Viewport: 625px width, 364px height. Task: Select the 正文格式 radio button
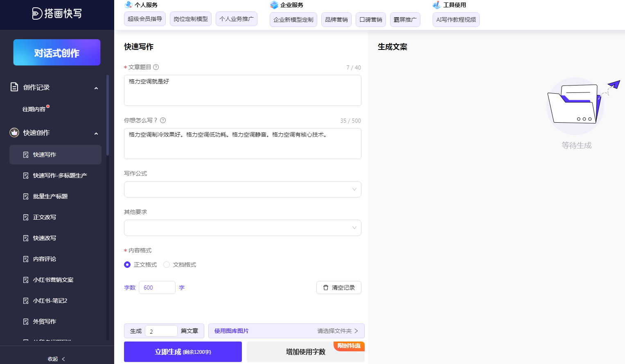click(x=127, y=265)
